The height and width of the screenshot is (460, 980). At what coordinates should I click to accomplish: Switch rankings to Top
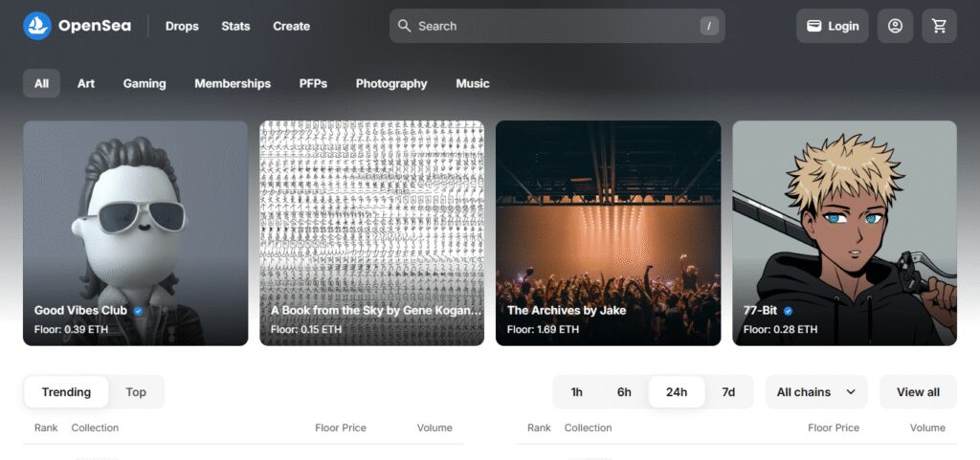point(136,392)
